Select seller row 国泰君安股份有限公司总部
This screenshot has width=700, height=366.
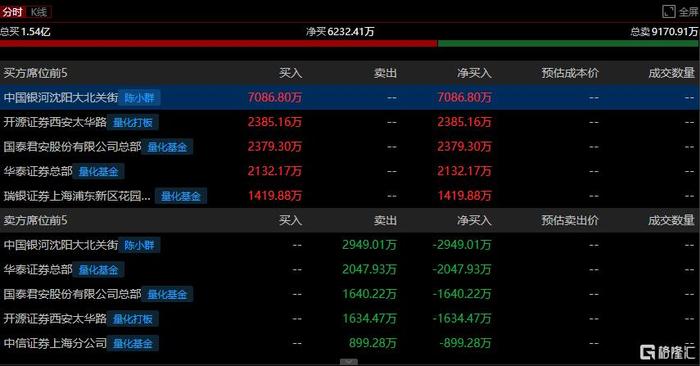point(350,294)
